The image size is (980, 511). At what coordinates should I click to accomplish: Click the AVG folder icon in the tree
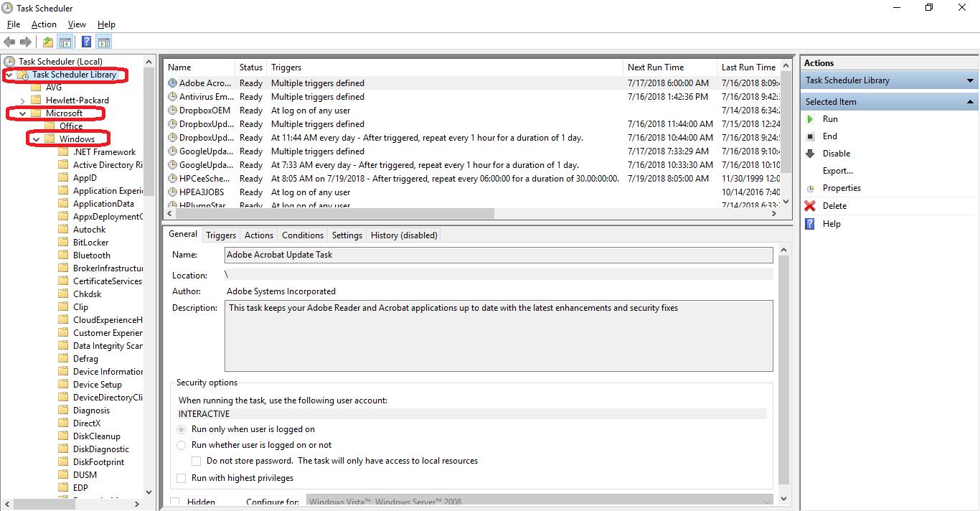pyautogui.click(x=36, y=88)
